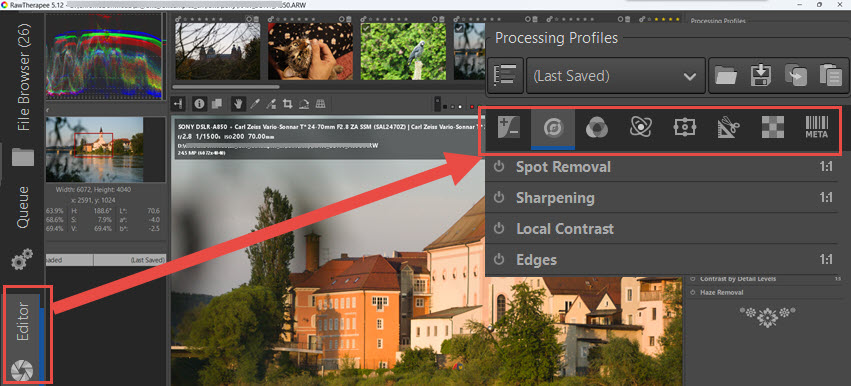Open the kitten thumbnail
The image size is (851, 386).
310,52
